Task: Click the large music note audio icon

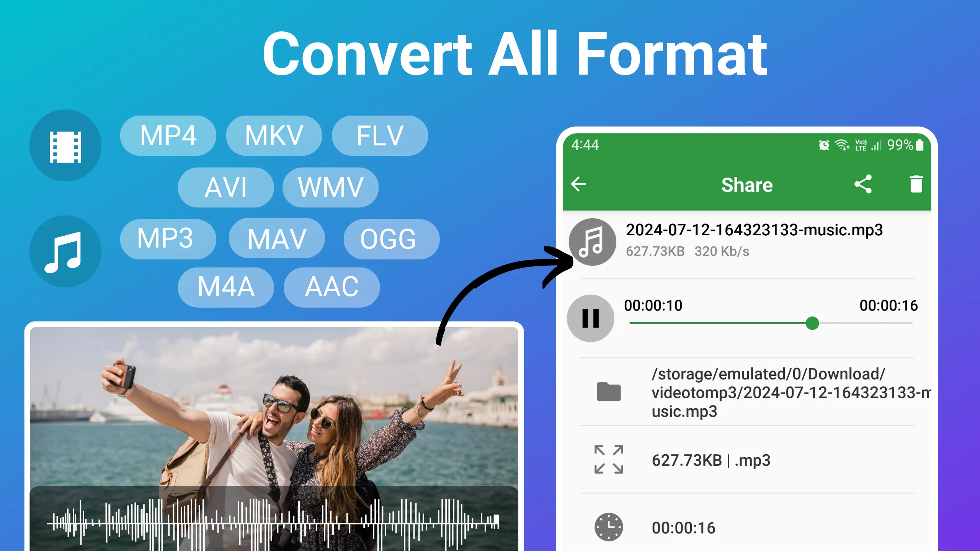Action: [x=65, y=251]
